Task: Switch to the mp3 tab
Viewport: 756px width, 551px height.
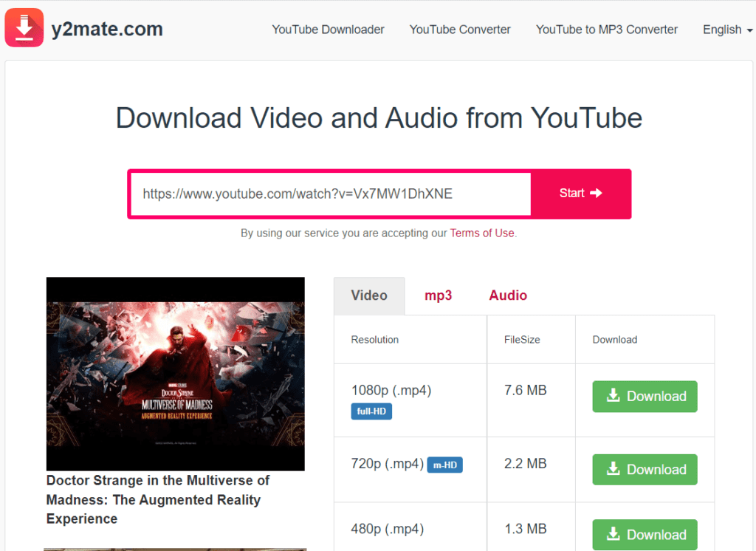Action: click(439, 295)
